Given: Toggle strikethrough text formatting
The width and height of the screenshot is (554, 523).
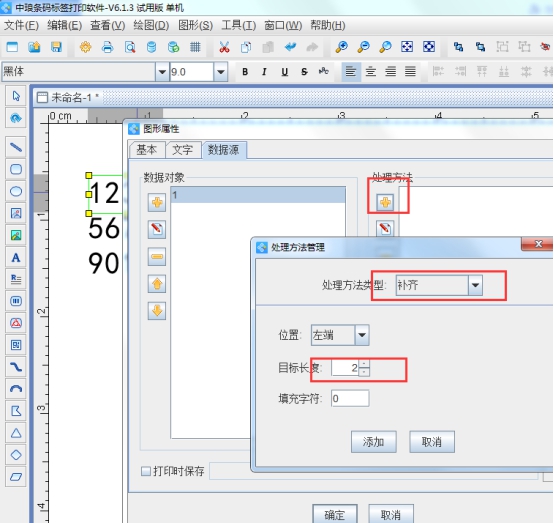Looking at the screenshot, I should [304, 72].
